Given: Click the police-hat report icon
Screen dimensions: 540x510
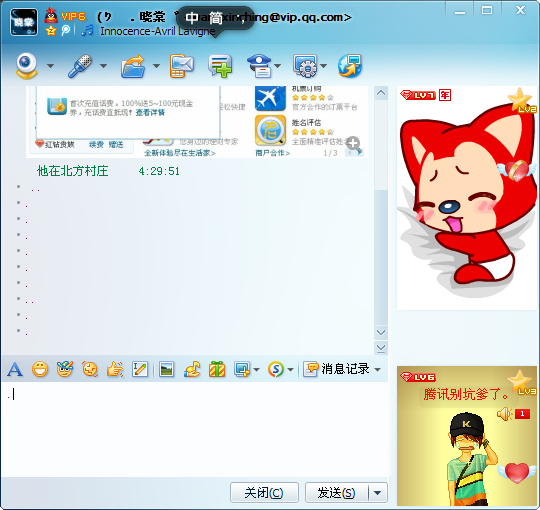Looking at the screenshot, I should click(x=260, y=66).
